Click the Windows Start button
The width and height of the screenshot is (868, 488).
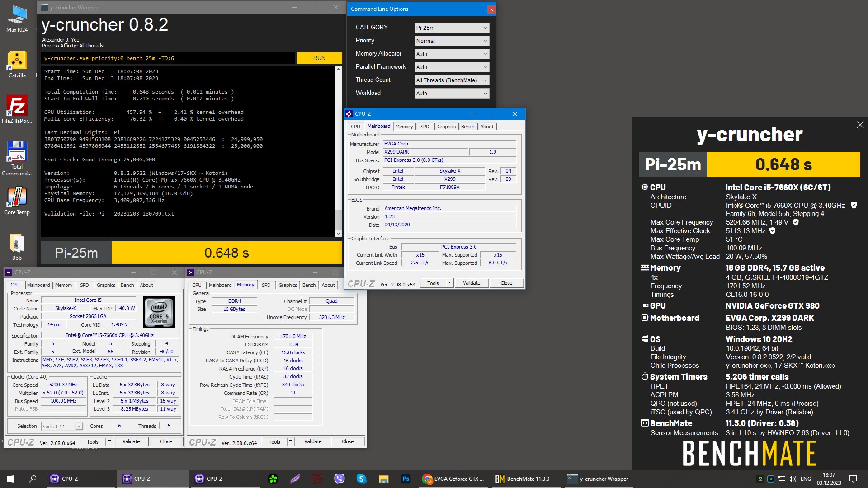click(11, 479)
